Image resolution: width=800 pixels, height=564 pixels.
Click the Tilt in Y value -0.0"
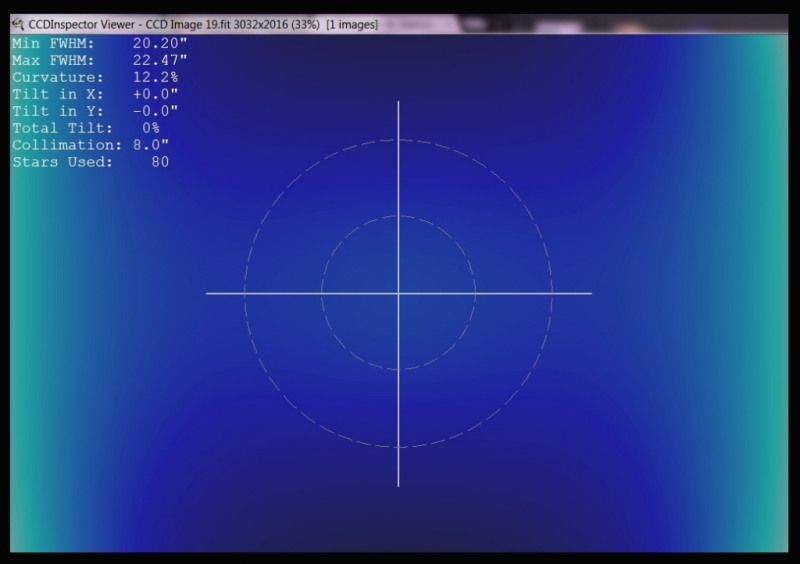coord(155,111)
